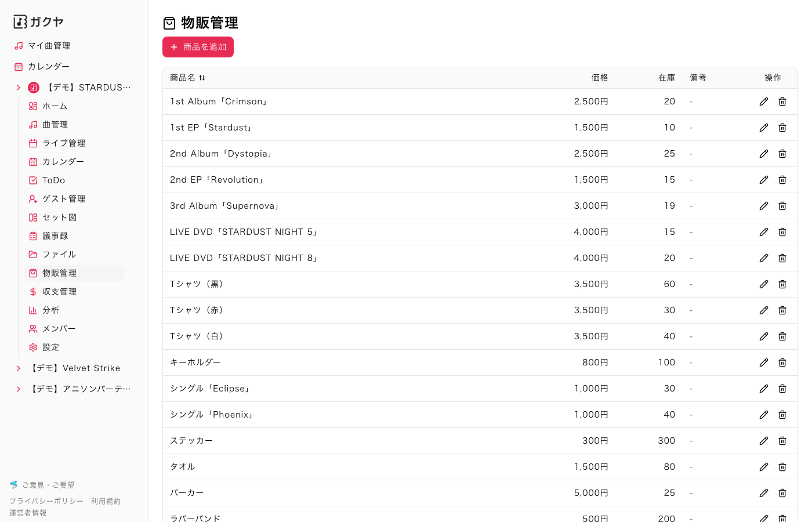Edit the 1st Album「Crimson」item

click(x=764, y=101)
